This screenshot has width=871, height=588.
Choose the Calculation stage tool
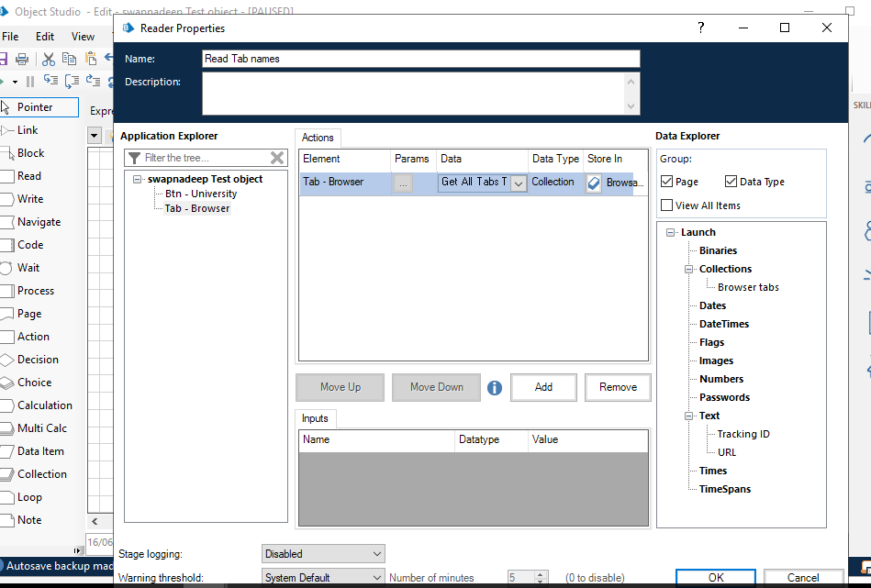(44, 405)
